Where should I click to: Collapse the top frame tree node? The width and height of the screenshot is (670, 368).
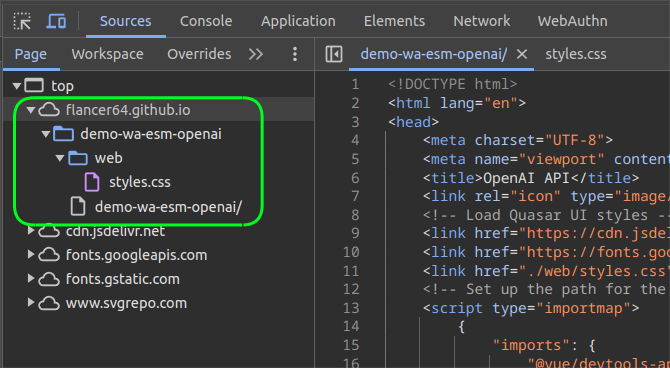click(17, 86)
